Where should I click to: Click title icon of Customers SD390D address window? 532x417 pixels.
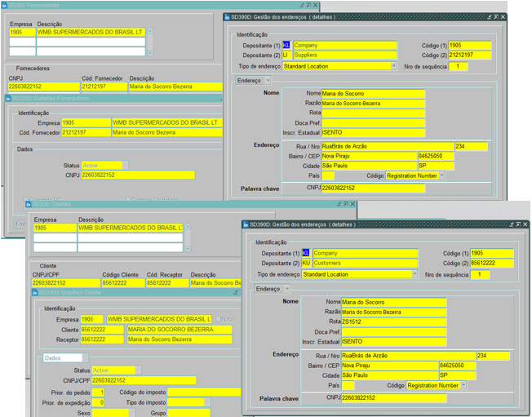click(x=246, y=225)
